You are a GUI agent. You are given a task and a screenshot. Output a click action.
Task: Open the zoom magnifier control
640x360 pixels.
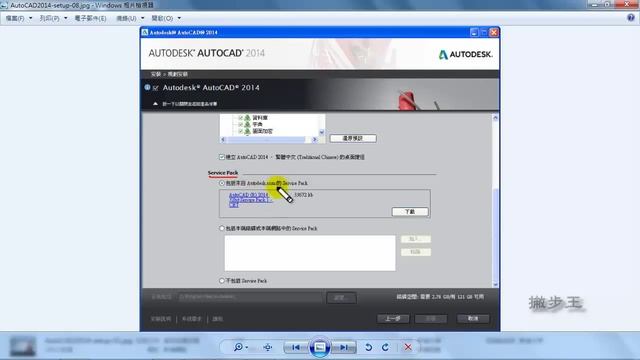(x=240, y=347)
